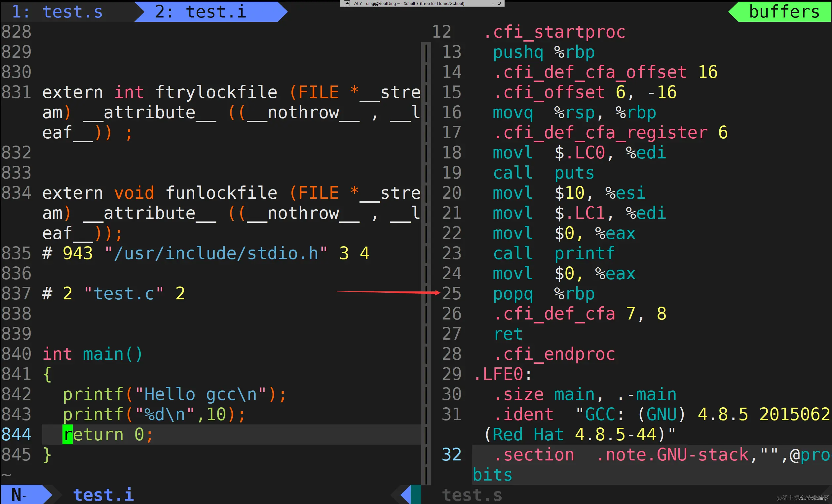Click the minimize icon in Xshell title bar
Viewport: 832px width, 504px height.
pyautogui.click(x=493, y=3)
